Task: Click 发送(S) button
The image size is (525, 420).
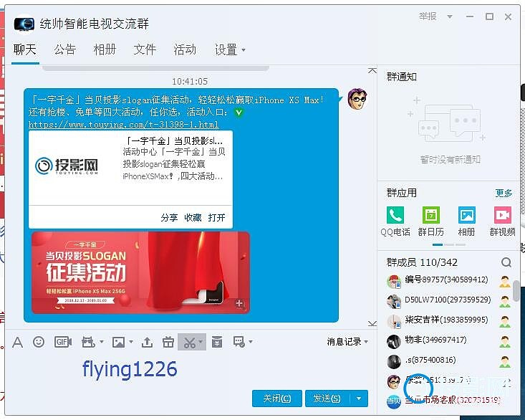Action: (x=327, y=398)
